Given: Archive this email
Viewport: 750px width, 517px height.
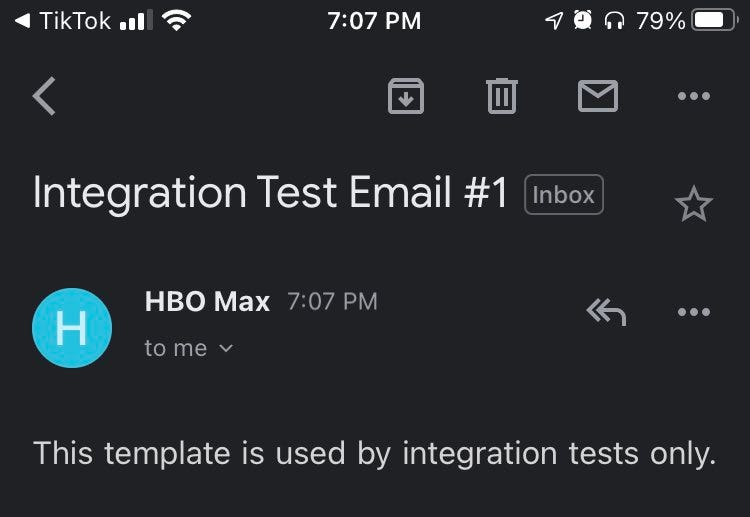Looking at the screenshot, I should 405,96.
